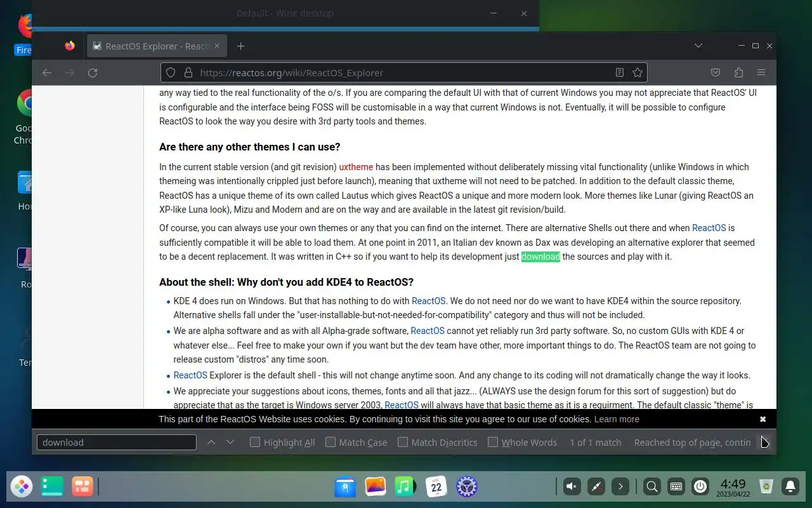Viewport: 812px width, 508px height.
Task: Open the extensions puzzle icon
Action: (x=738, y=72)
